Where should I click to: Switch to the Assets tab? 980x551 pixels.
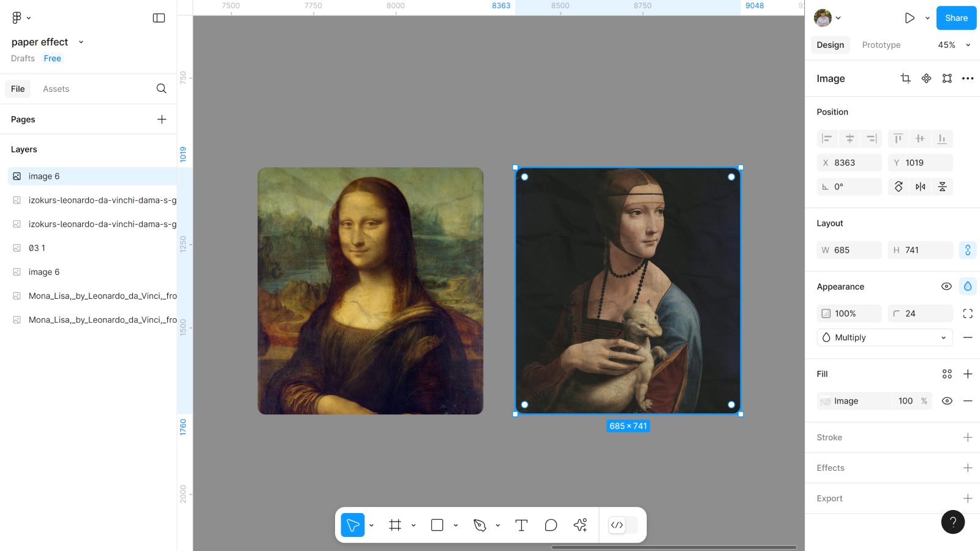(56, 89)
